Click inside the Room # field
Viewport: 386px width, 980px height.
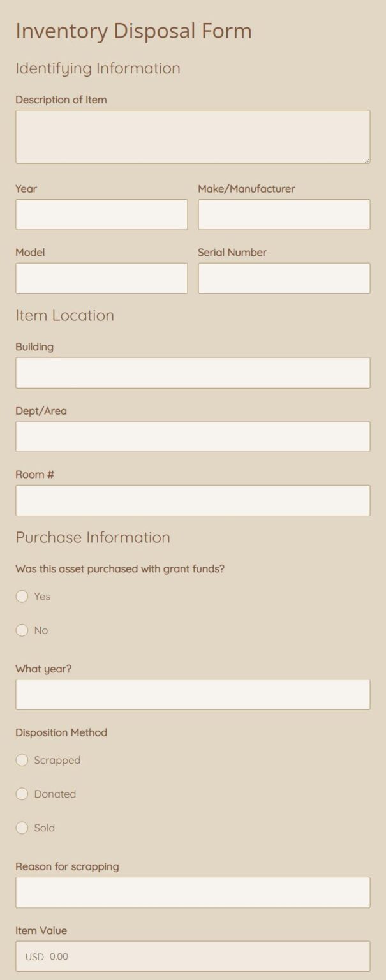pyautogui.click(x=192, y=500)
